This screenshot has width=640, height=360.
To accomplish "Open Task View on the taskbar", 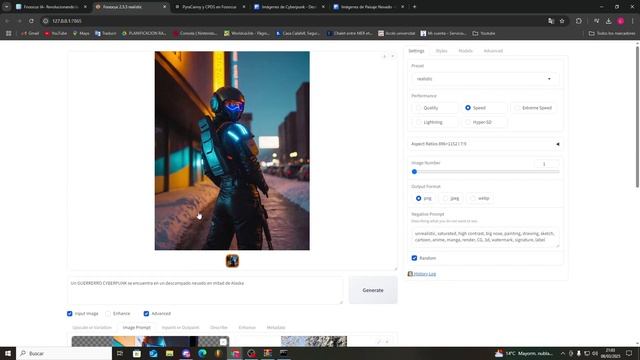I will pos(120,353).
